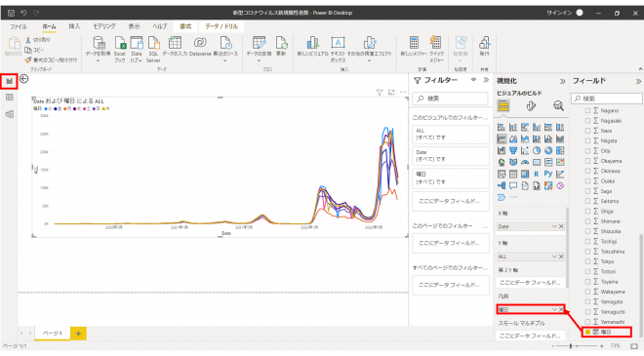Viewport: 644px width, 356px height.
Task: Check the Tokyo field checkbox
Action: pyautogui.click(x=587, y=261)
